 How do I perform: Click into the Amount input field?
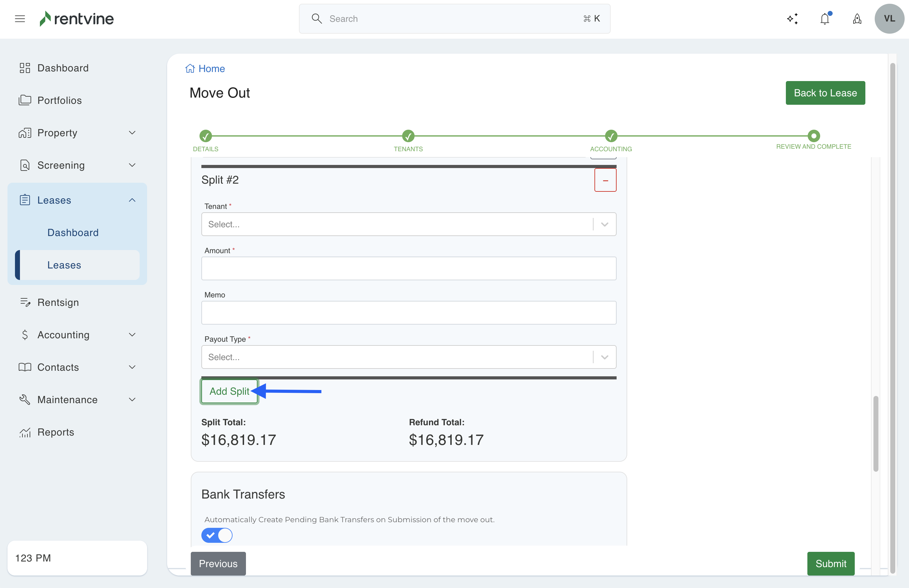[x=408, y=268]
